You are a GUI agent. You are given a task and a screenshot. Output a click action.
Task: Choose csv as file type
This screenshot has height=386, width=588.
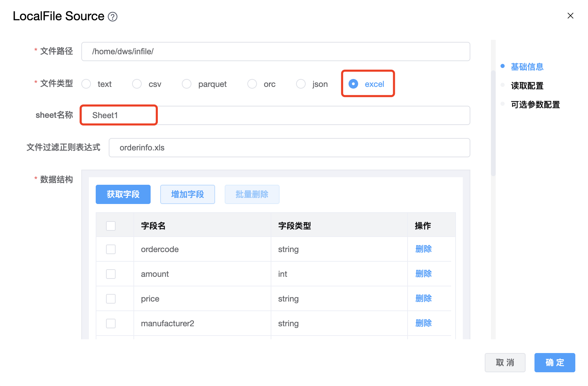click(137, 84)
